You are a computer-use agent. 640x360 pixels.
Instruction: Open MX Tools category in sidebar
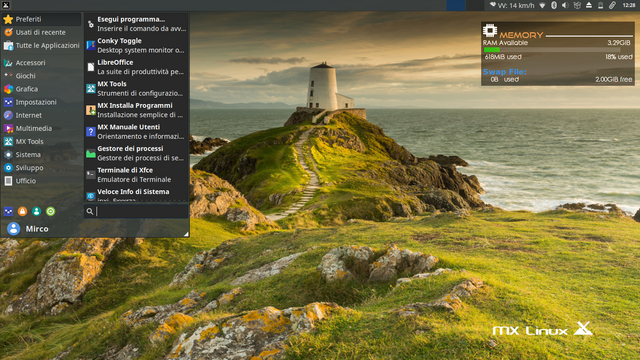(41, 141)
